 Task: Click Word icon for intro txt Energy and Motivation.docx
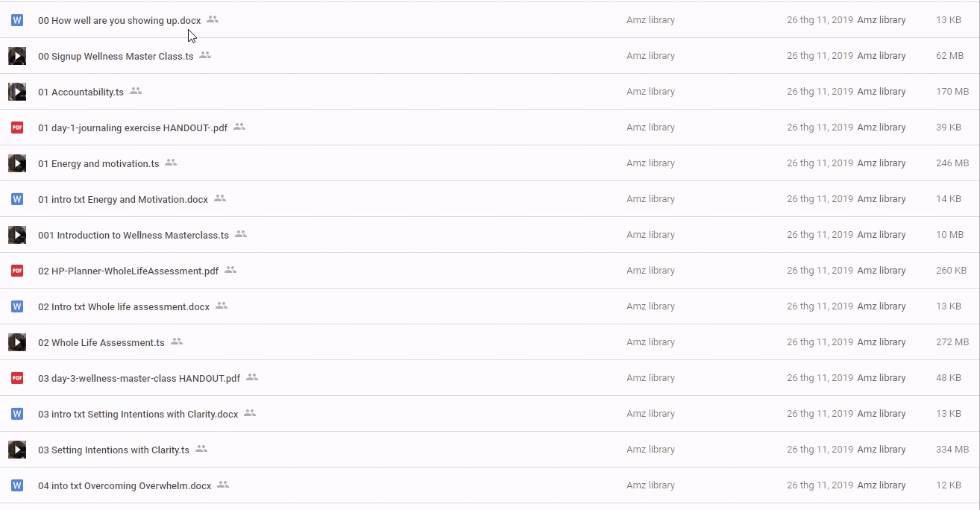tap(17, 199)
